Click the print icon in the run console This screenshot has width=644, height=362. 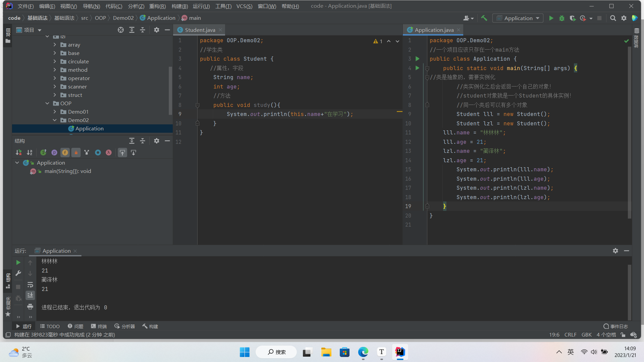tap(30, 307)
